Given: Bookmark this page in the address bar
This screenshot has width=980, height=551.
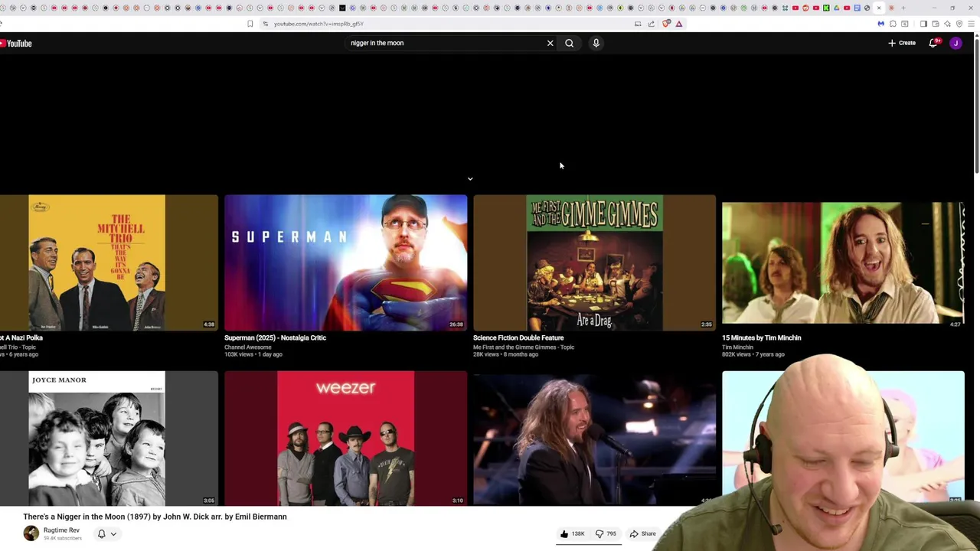Looking at the screenshot, I should point(250,24).
